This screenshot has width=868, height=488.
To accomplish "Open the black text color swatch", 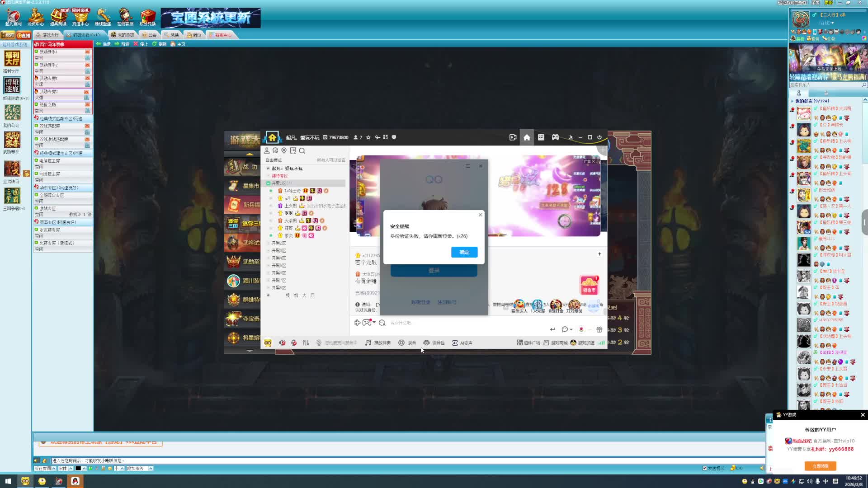I will click(78, 469).
